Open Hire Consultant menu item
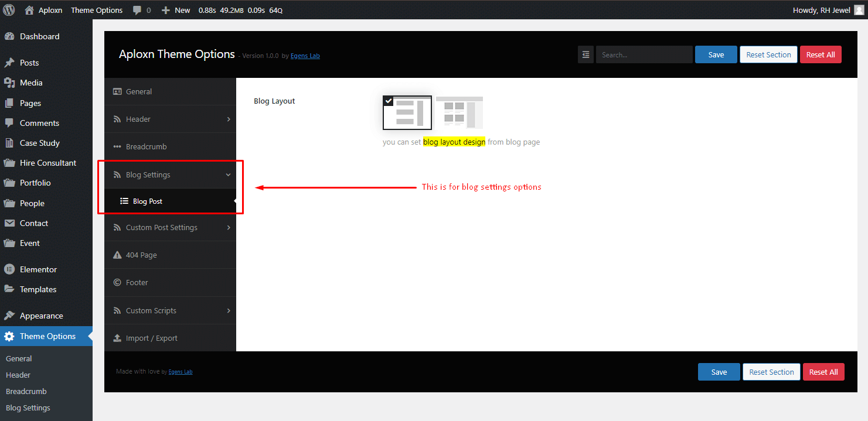The width and height of the screenshot is (868, 421). tap(46, 163)
